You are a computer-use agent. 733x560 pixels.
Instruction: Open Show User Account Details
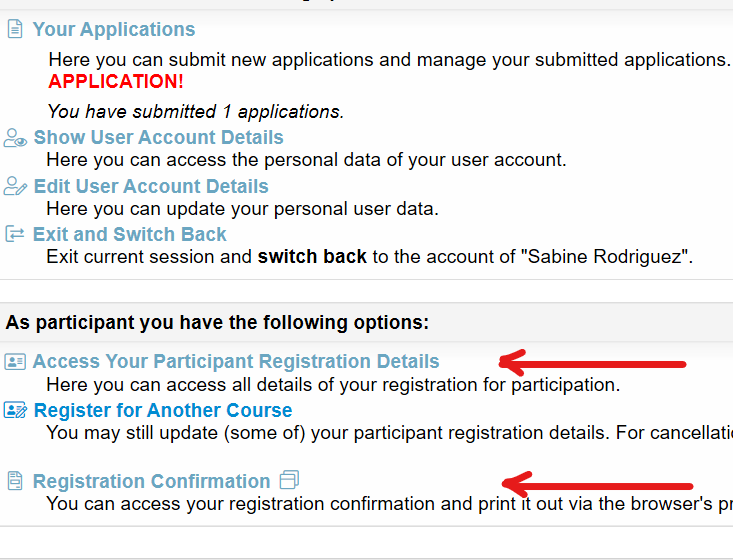click(x=158, y=137)
